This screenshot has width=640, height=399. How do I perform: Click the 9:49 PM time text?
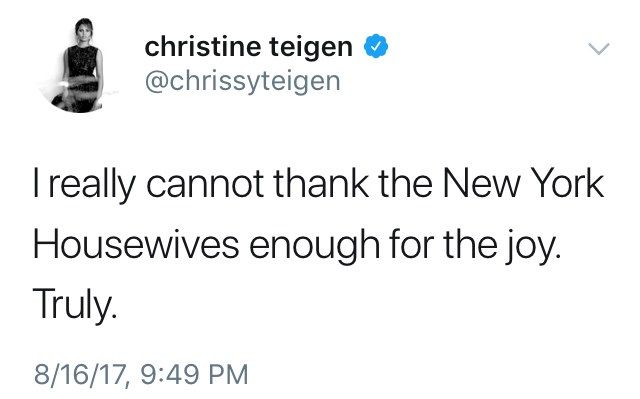(x=195, y=374)
